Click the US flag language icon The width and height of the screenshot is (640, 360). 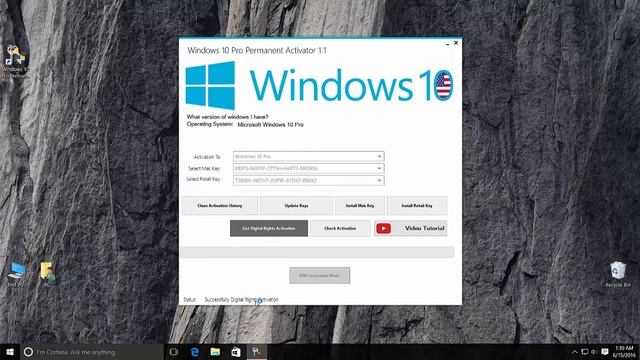tap(443, 85)
